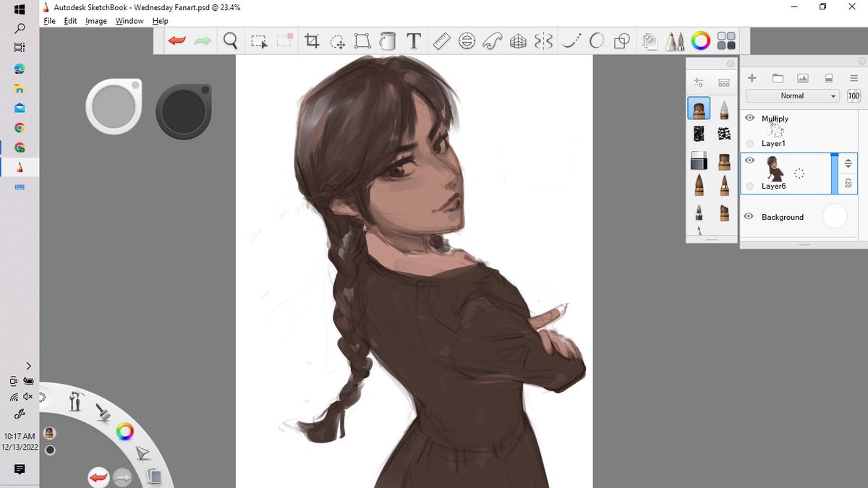Click the Layer6 opacity blue bar

pyautogui.click(x=835, y=174)
